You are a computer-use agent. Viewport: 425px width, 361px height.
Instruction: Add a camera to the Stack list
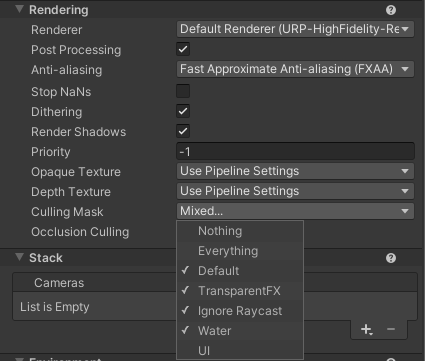pyautogui.click(x=366, y=329)
